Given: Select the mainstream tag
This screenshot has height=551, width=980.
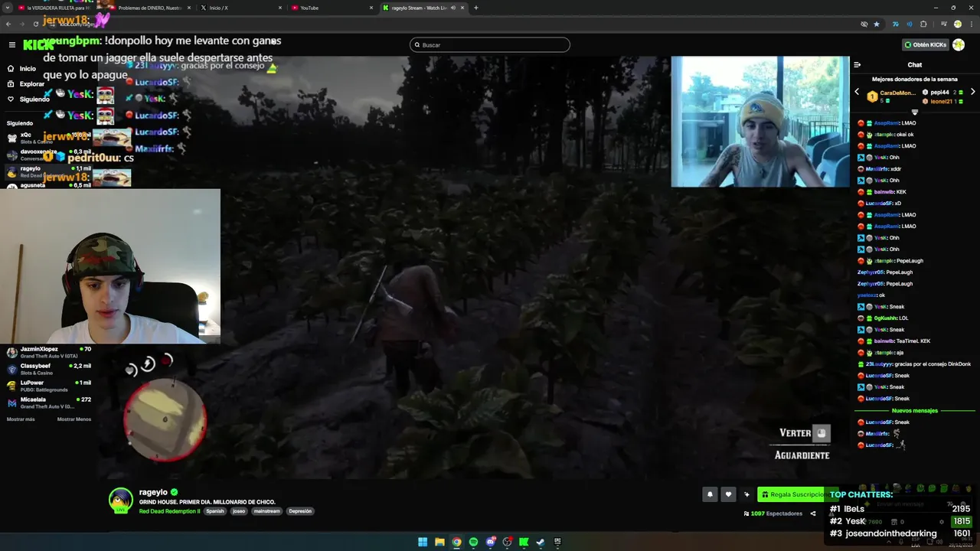Looking at the screenshot, I should point(266,511).
